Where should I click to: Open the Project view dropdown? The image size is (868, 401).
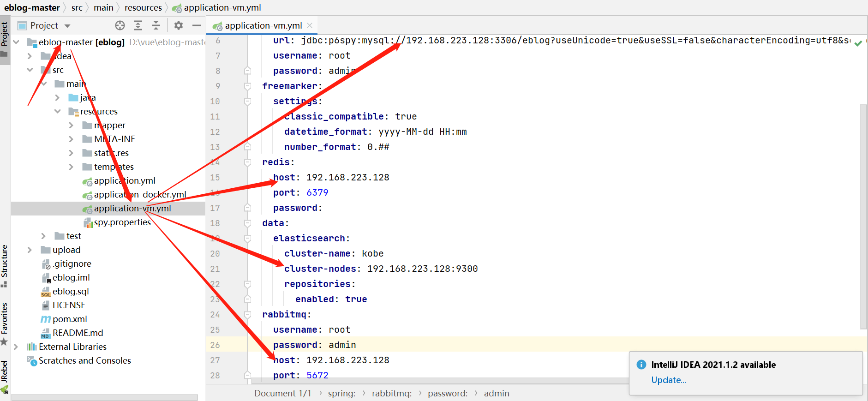click(x=67, y=26)
